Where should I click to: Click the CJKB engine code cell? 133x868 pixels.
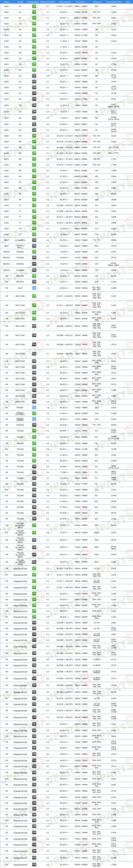click(114, 594)
